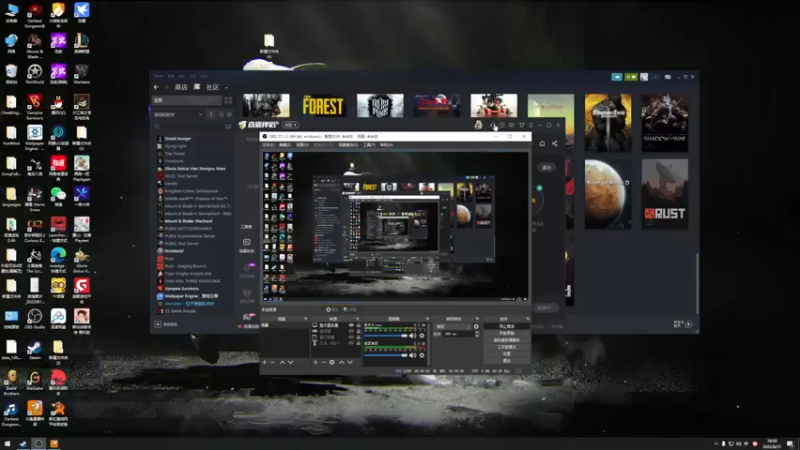Move scene down in OBS Scenes panel
800x450 pixels.
290,362
